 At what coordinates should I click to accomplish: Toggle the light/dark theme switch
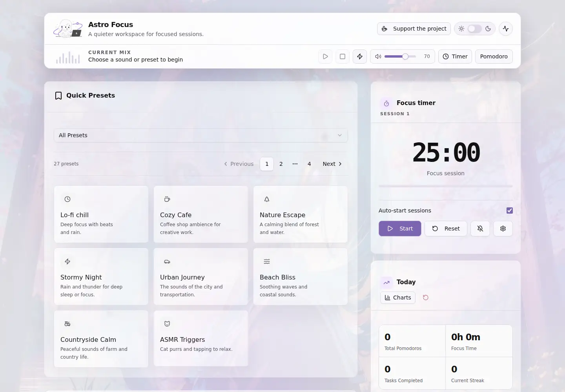tap(474, 29)
